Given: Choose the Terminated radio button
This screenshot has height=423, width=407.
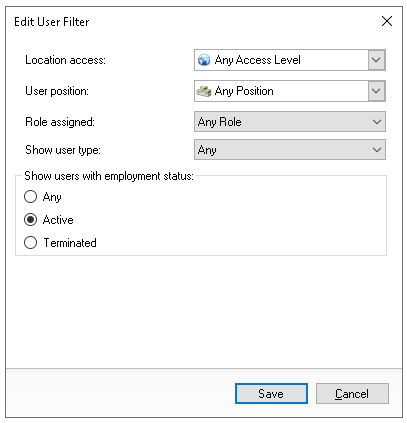Looking at the screenshot, I should [x=30, y=243].
